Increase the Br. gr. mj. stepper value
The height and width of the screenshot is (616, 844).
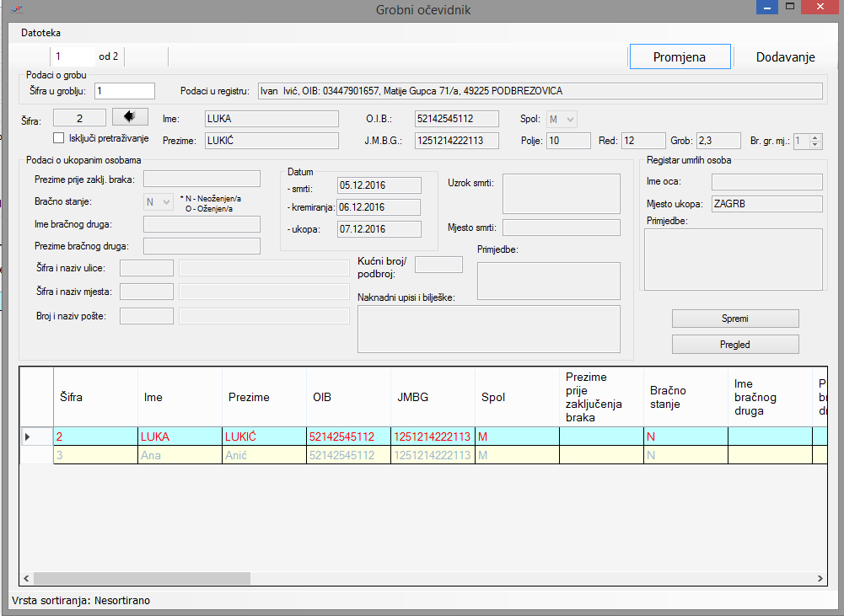coord(815,137)
